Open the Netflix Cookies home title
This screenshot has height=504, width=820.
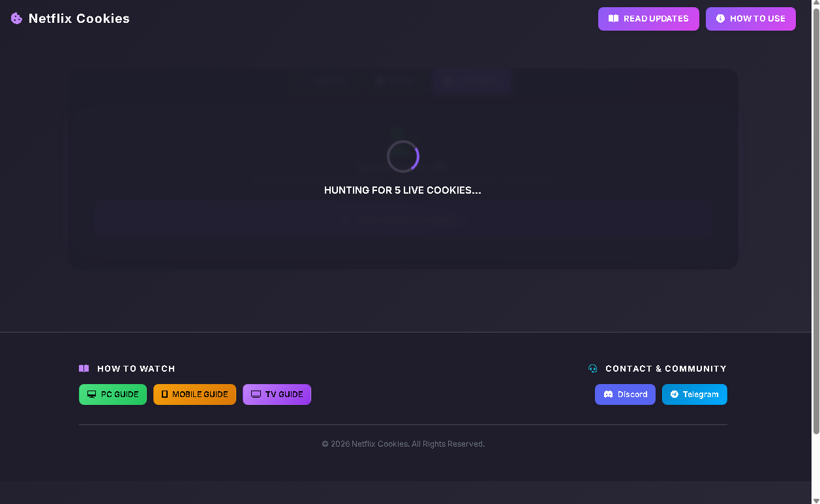coord(79,18)
